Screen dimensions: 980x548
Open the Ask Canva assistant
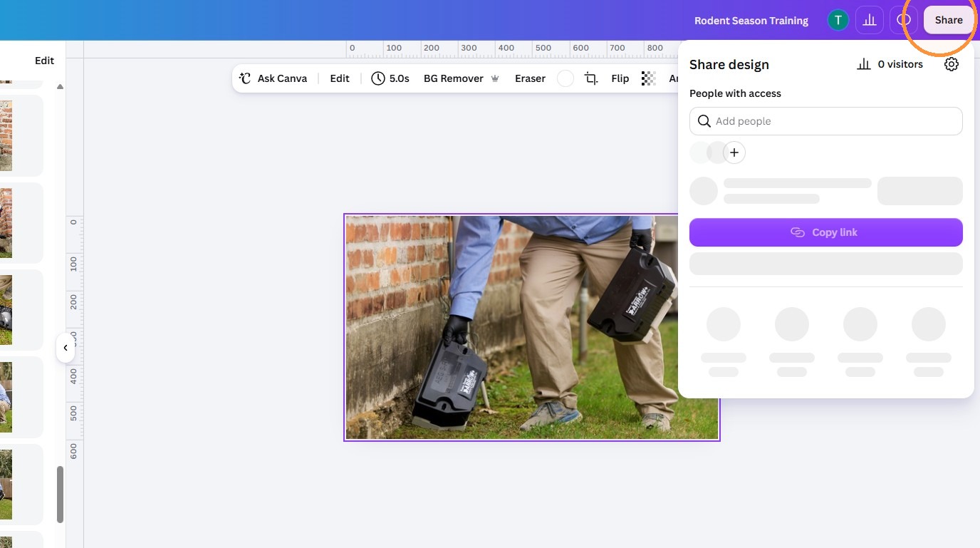[273, 78]
